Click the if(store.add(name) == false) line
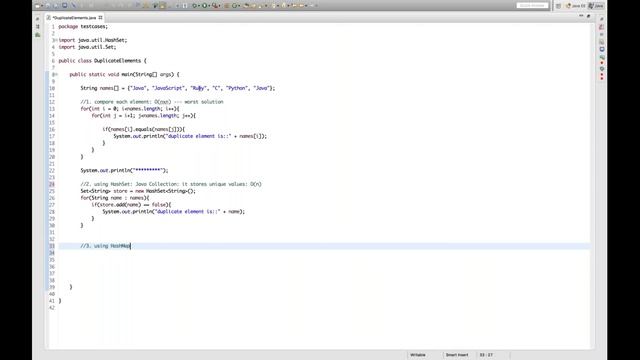The height and width of the screenshot is (360, 640). (x=131, y=204)
